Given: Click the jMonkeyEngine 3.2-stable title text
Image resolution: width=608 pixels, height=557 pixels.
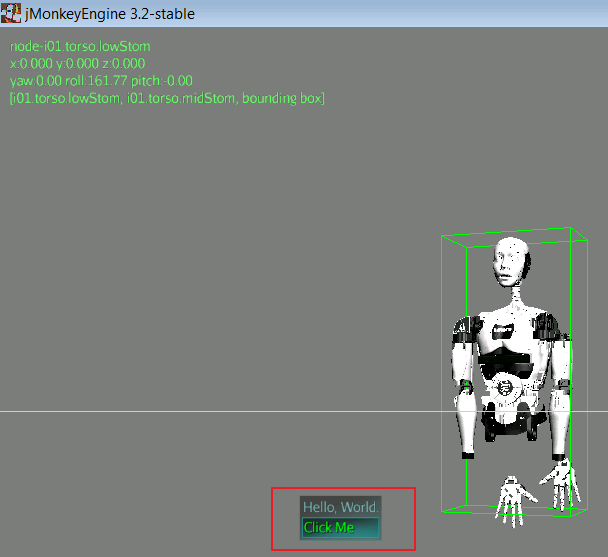Looking at the screenshot, I should click(110, 14).
